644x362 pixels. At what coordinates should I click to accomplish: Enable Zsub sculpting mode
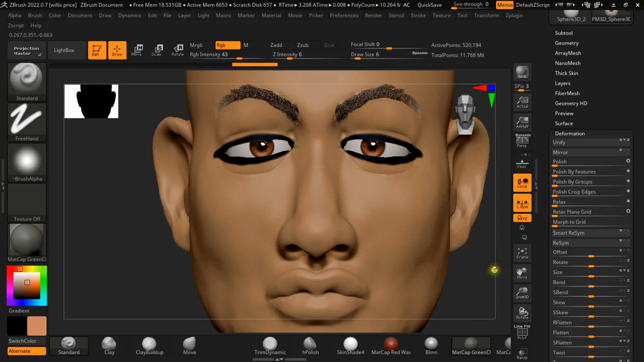[x=303, y=45]
